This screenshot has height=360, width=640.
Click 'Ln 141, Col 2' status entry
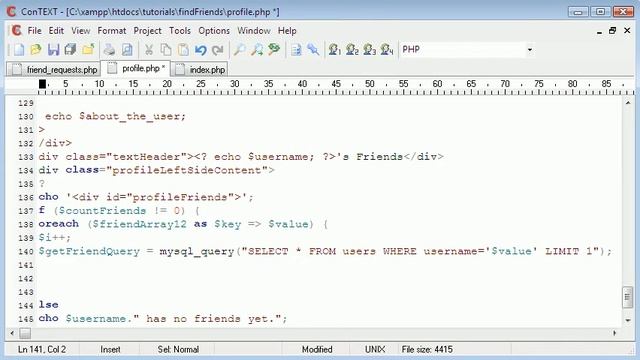[42, 349]
